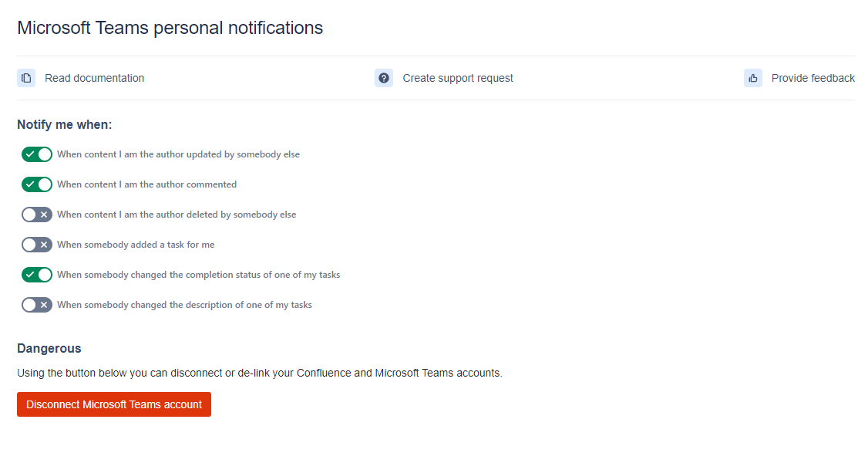The image size is (868, 453).
Task: Click label text about content deleted by somebody else
Action: click(177, 215)
